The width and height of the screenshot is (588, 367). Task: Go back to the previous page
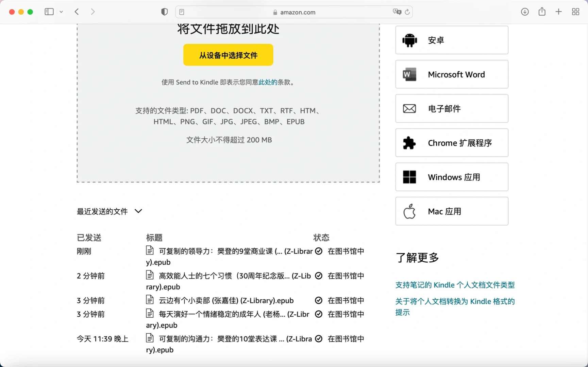coord(77,12)
